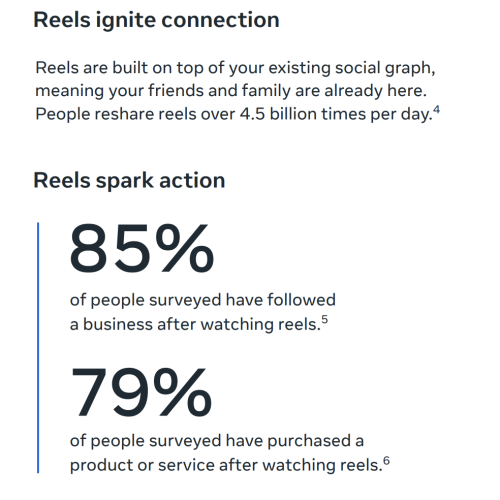Open footnote 5 after 'watching reels.'
The width and height of the screenshot is (500, 500).
[325, 320]
